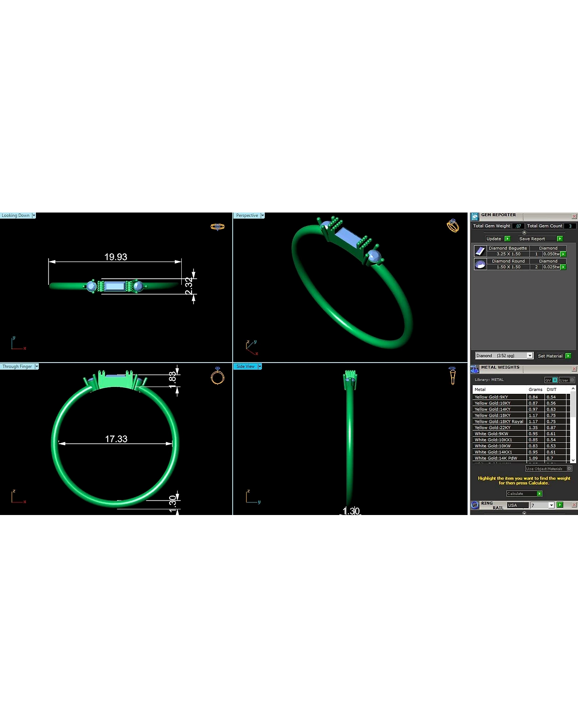This screenshot has height=728, width=578.
Task: Toggle Use Object Materials option
Action: 549,468
